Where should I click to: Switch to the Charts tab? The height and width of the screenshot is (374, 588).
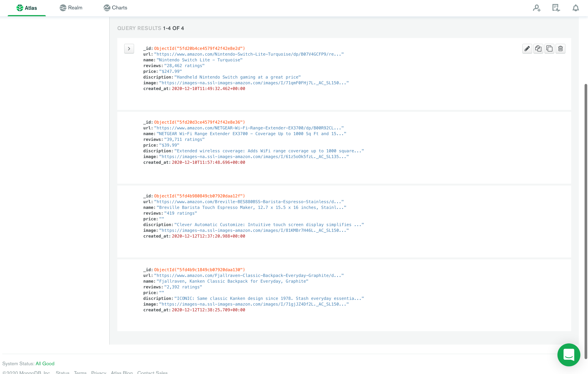(x=115, y=8)
